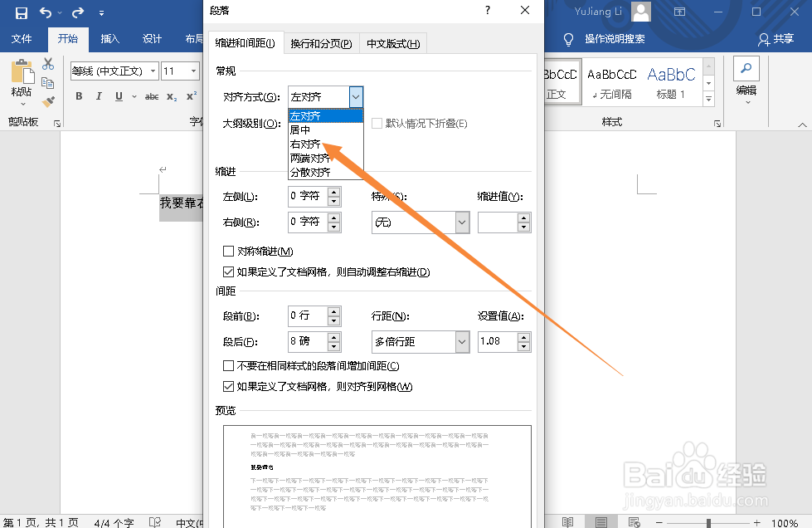Screen dimensions: 812x528
Task: Decrease the 右侧 indent spinner
Action: [x=334, y=227]
